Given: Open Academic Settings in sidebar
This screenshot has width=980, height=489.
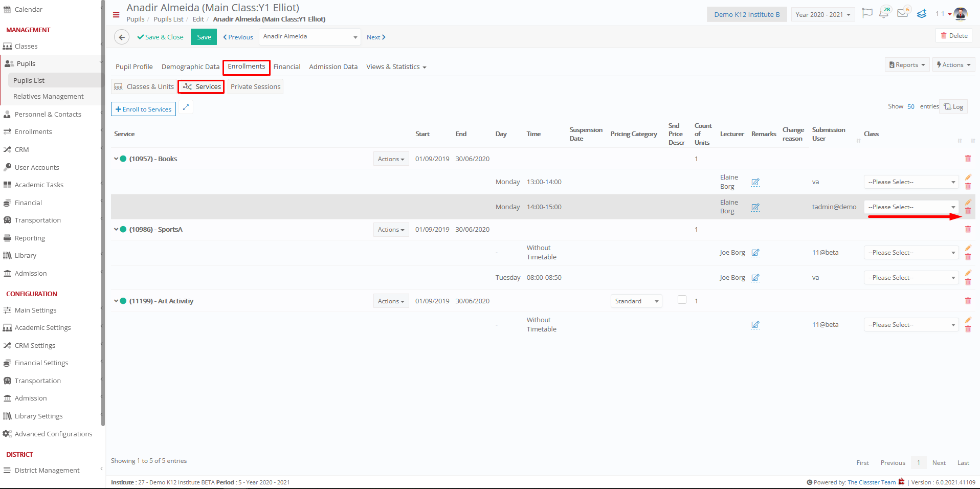Looking at the screenshot, I should pyautogui.click(x=42, y=328).
